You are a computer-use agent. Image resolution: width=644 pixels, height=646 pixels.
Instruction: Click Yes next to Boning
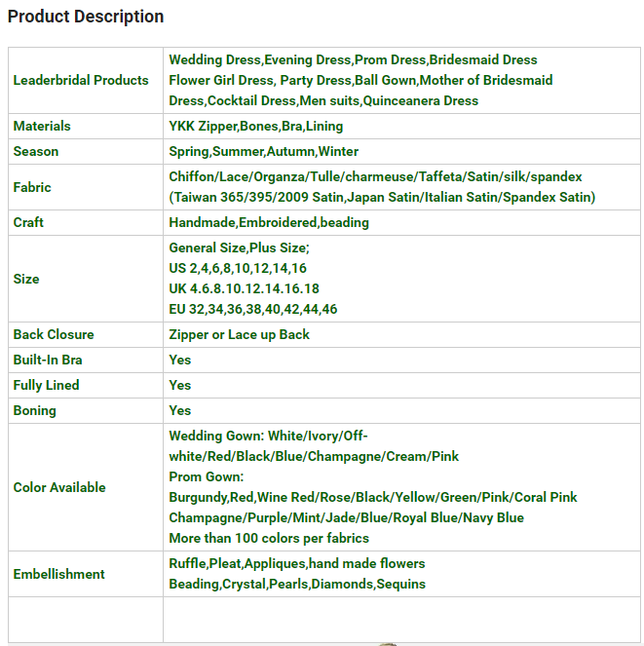[180, 410]
